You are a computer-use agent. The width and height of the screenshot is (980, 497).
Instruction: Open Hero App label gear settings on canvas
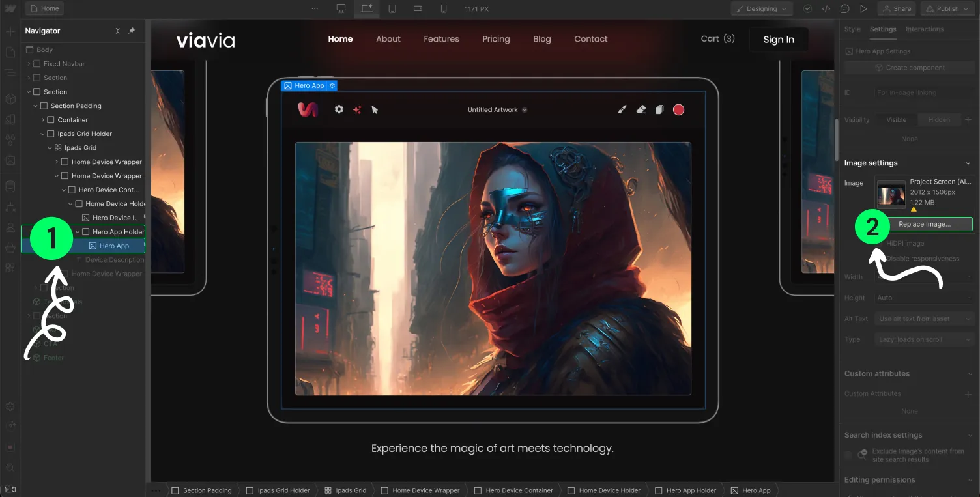coord(332,85)
